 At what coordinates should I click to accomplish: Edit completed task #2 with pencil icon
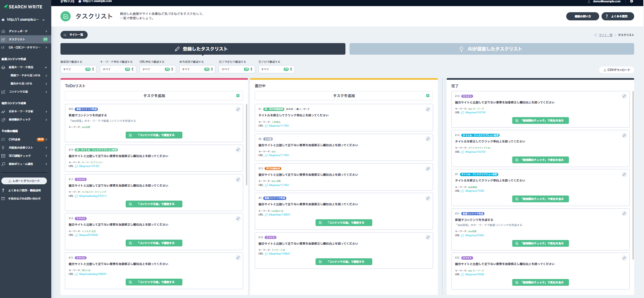click(624, 174)
